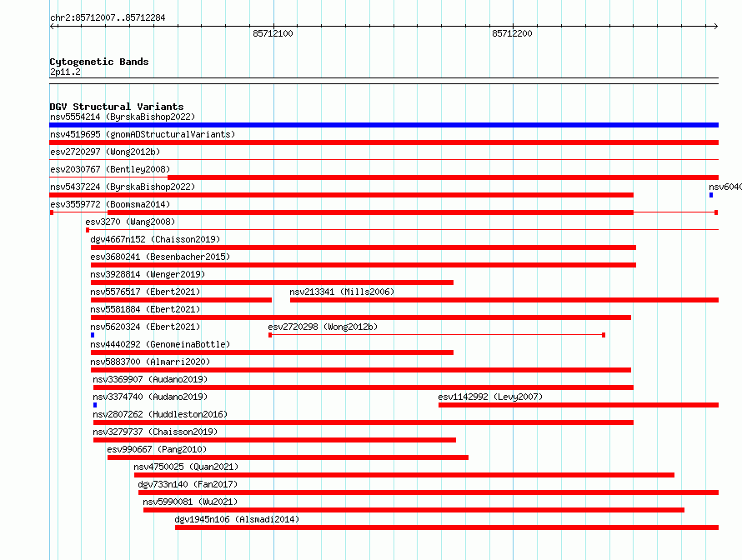Select the nsv4519695 (gnomADStructuralVariants) label
Viewport: 742px width, 560px height.
(143, 134)
